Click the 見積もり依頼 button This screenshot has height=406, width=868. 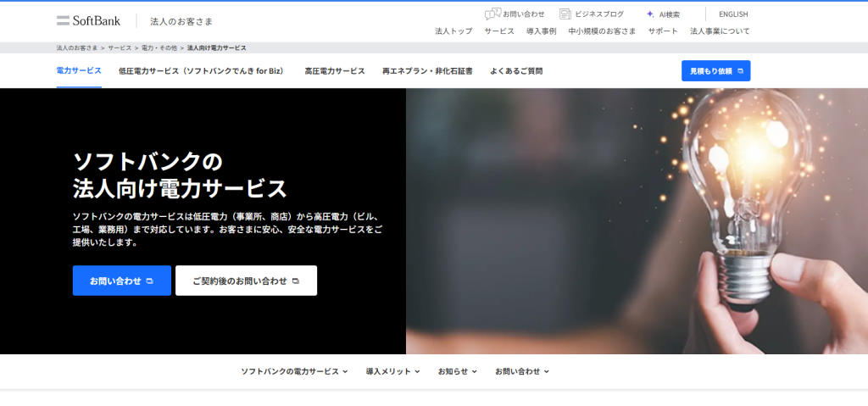pos(715,71)
